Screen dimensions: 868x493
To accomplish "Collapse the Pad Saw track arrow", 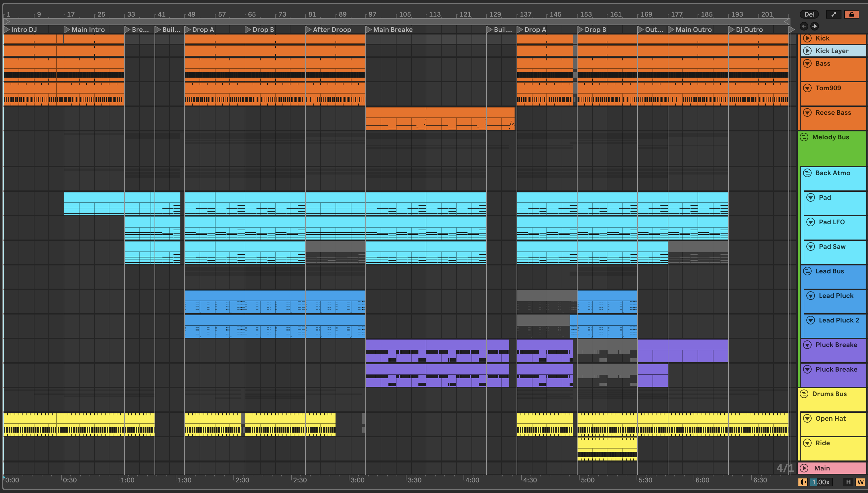I will click(x=811, y=246).
